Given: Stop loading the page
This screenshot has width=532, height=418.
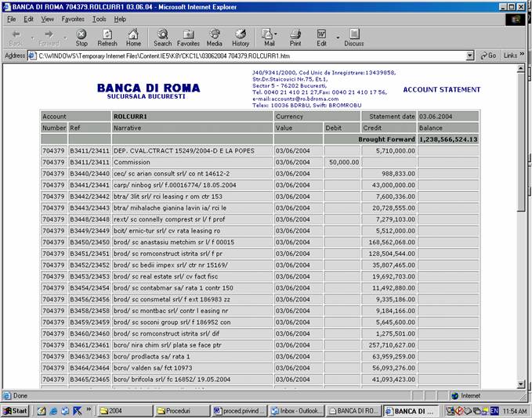Looking at the screenshot, I should pos(81,38).
